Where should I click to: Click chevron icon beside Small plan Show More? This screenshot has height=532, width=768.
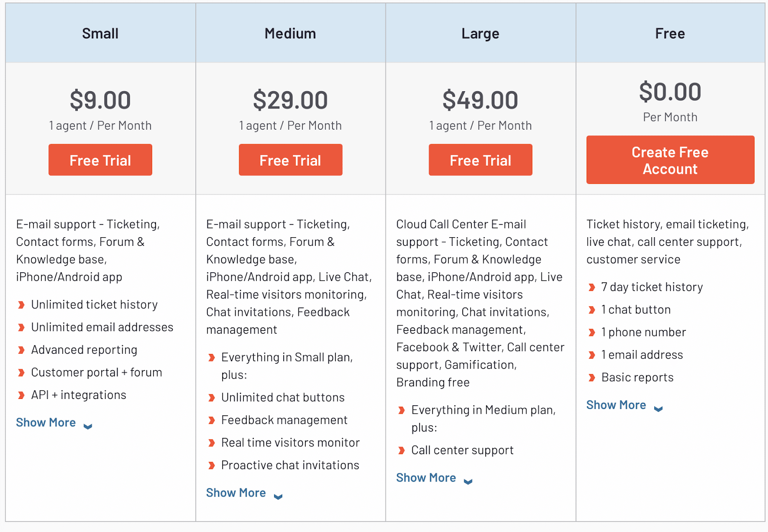click(88, 426)
